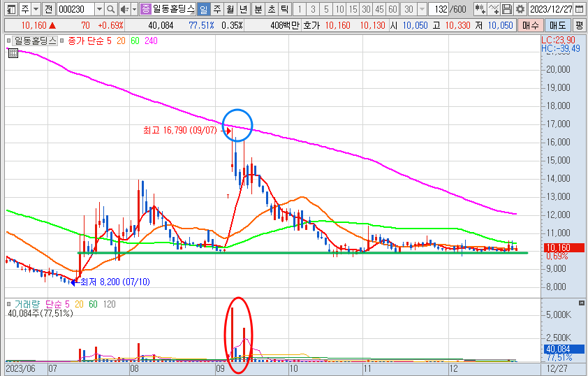Viewport: 588px width, 376px height.
Task: Select the 1 interval button
Action: (x=300, y=9)
